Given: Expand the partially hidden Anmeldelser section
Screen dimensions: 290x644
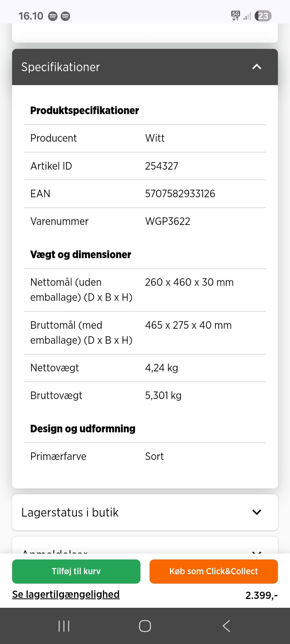Looking at the screenshot, I should tap(256, 551).
